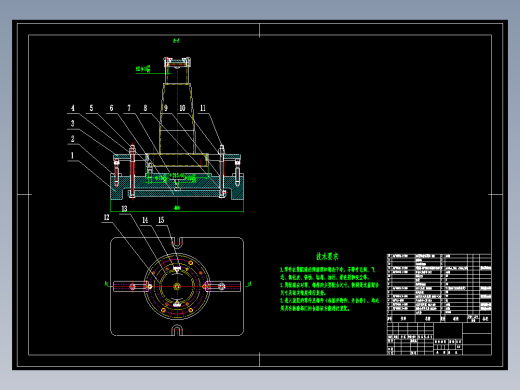The height and width of the screenshot is (390, 520).
Task: Click part callout number 8
Action: 145,108
